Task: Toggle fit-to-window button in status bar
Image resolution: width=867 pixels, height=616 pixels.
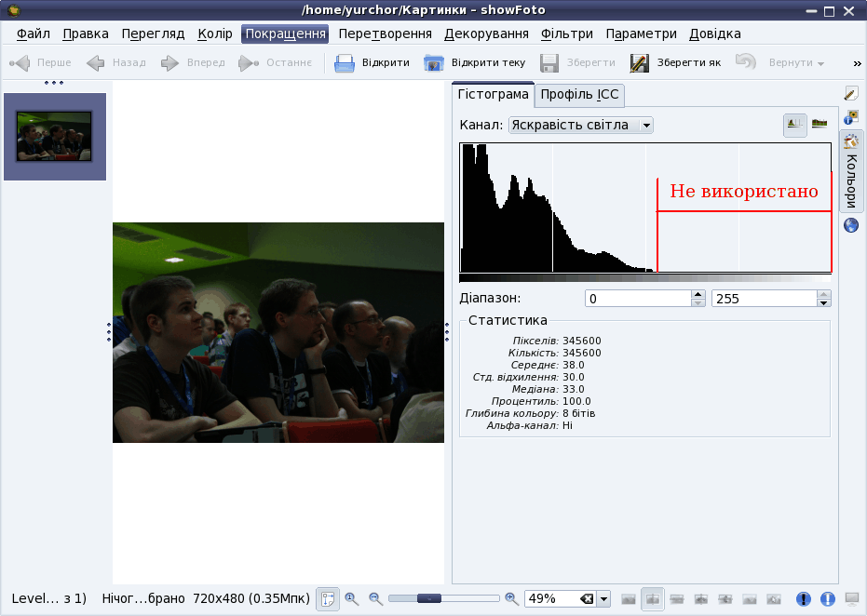Action: click(328, 599)
